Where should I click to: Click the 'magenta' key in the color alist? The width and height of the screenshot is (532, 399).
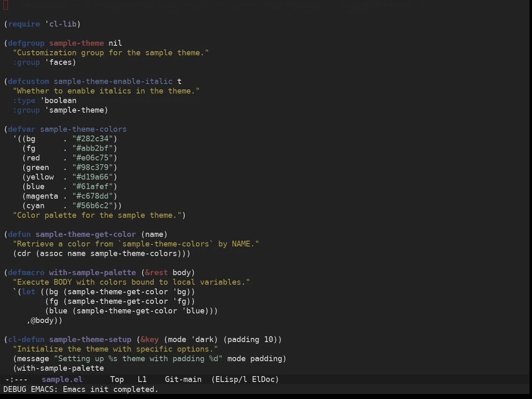tap(42, 196)
